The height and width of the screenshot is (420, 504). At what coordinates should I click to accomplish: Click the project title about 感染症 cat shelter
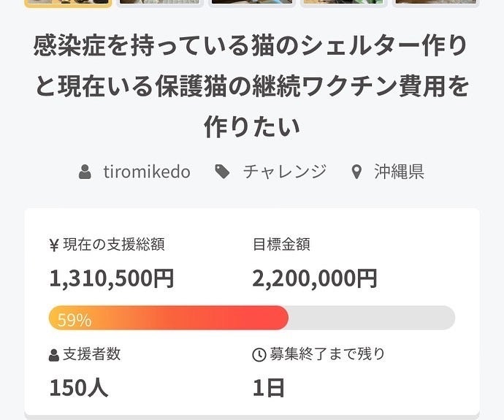[252, 86]
